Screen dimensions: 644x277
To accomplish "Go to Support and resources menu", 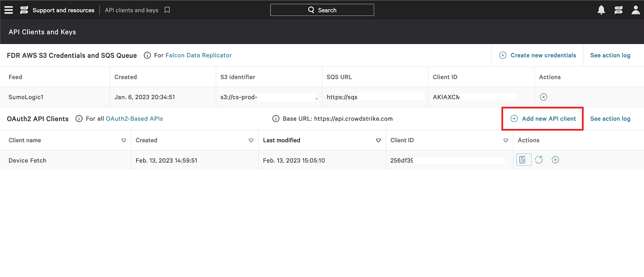I will (63, 10).
